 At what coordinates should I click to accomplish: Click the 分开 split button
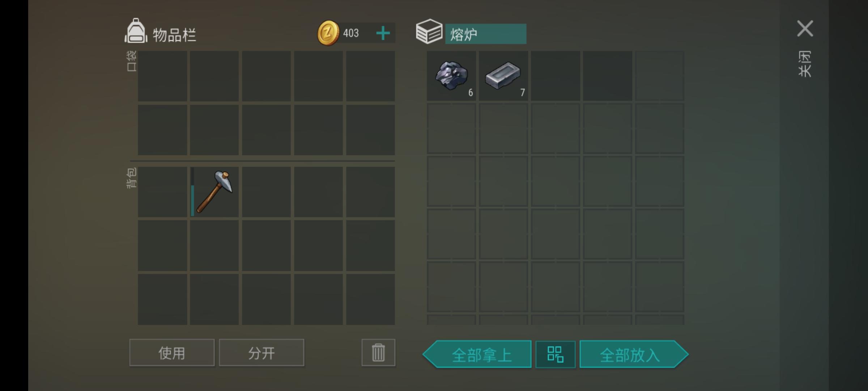pos(261,352)
